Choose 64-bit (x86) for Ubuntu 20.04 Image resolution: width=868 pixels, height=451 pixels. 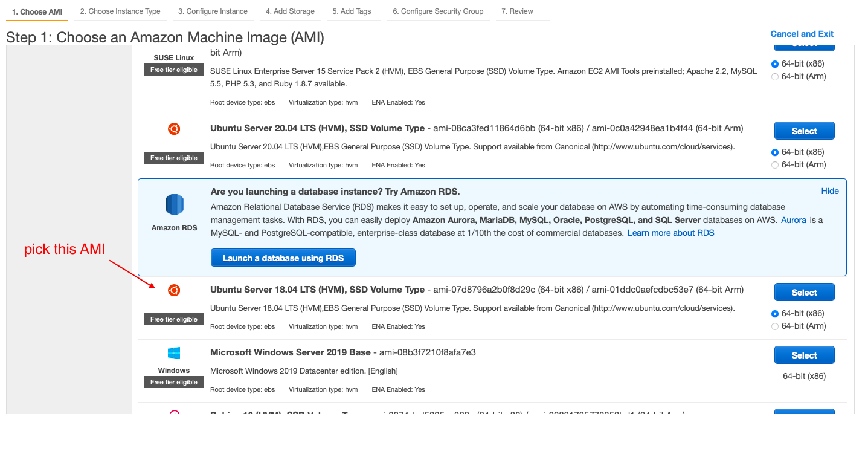point(775,152)
